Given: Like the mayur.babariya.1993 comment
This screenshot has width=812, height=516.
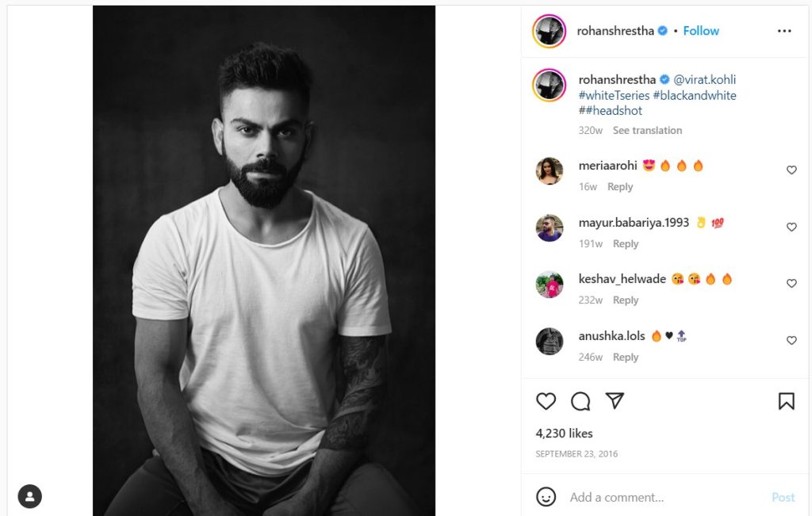Looking at the screenshot, I should tap(791, 227).
